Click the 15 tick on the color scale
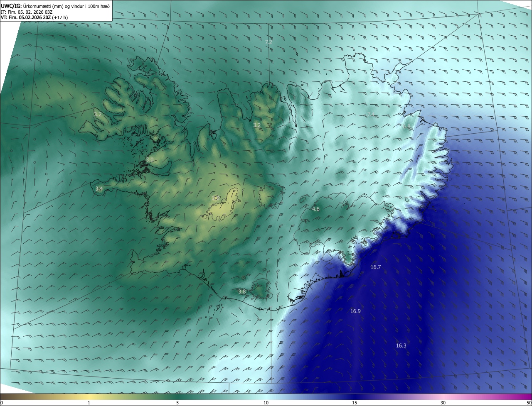 coord(355,403)
